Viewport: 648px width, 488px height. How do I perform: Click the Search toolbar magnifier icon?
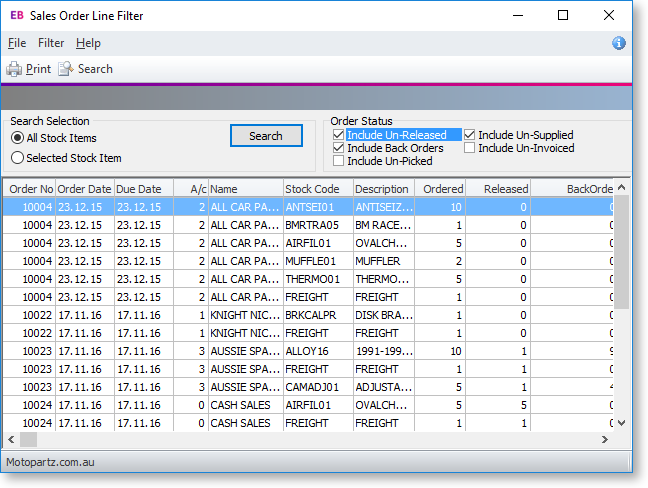(x=66, y=69)
